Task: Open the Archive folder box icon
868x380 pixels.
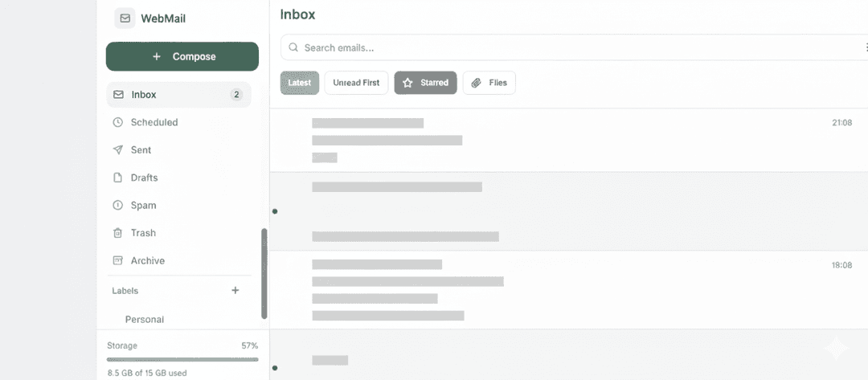Action: [x=118, y=261]
